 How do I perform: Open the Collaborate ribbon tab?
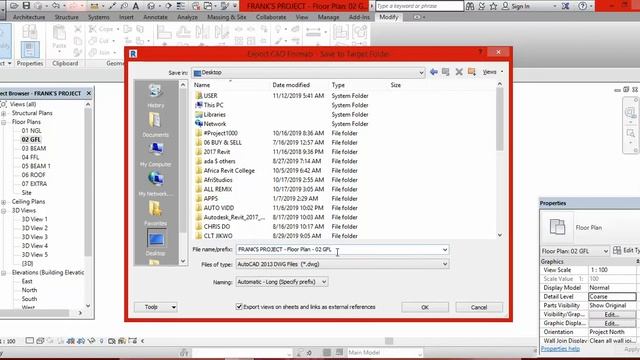271,17
